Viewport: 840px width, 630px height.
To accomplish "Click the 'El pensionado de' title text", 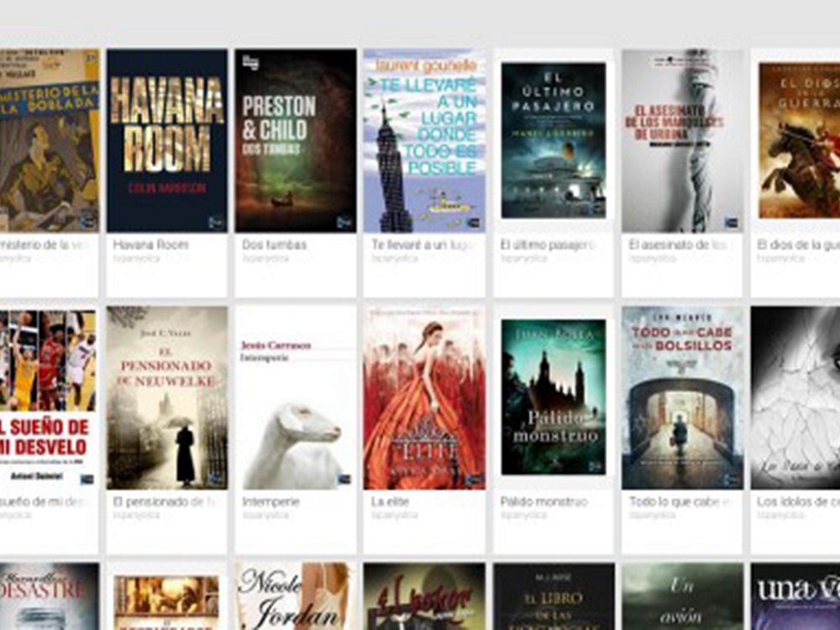I will click(x=165, y=502).
